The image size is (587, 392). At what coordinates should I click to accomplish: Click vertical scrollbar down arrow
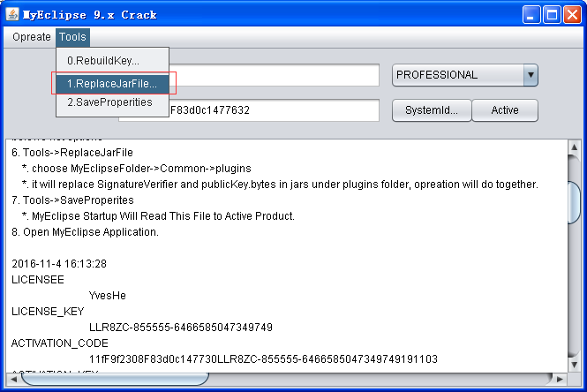coord(574,365)
